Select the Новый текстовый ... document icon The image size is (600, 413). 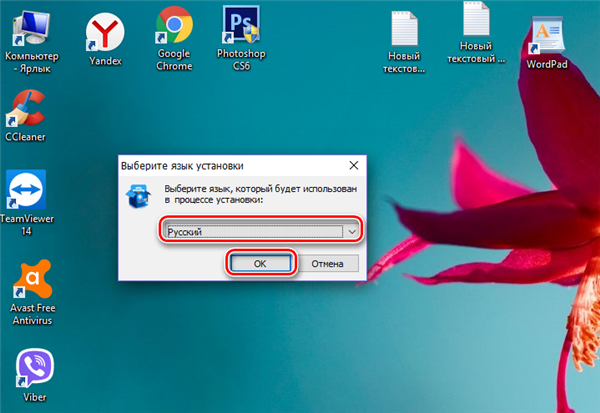[x=476, y=33]
